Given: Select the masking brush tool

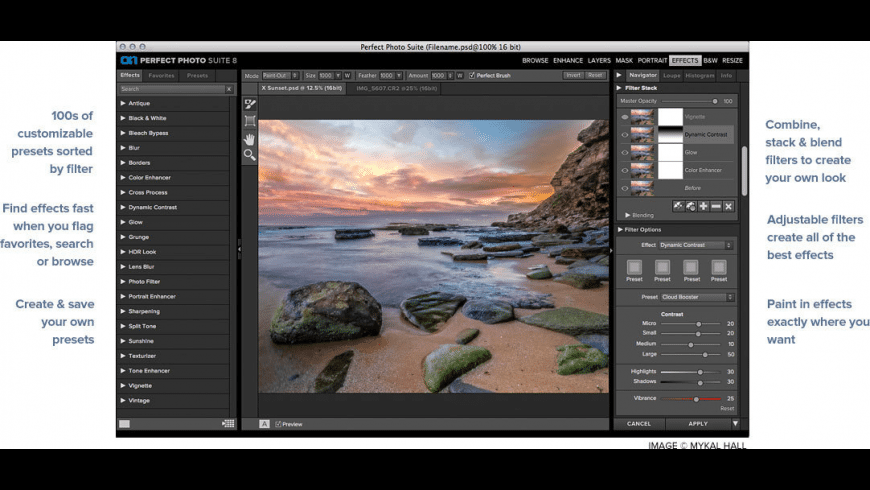Looking at the screenshot, I should [x=250, y=104].
